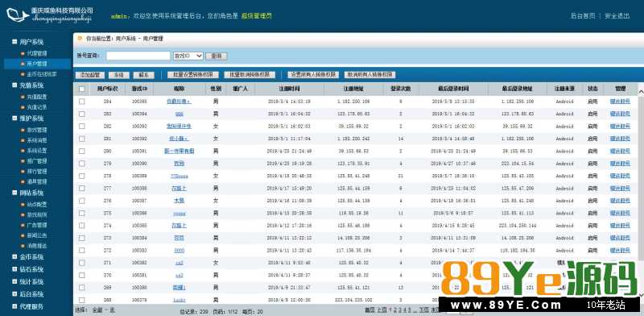644x316 pixels.
Task: Tick the checkbox for user 284
Action: [82, 102]
